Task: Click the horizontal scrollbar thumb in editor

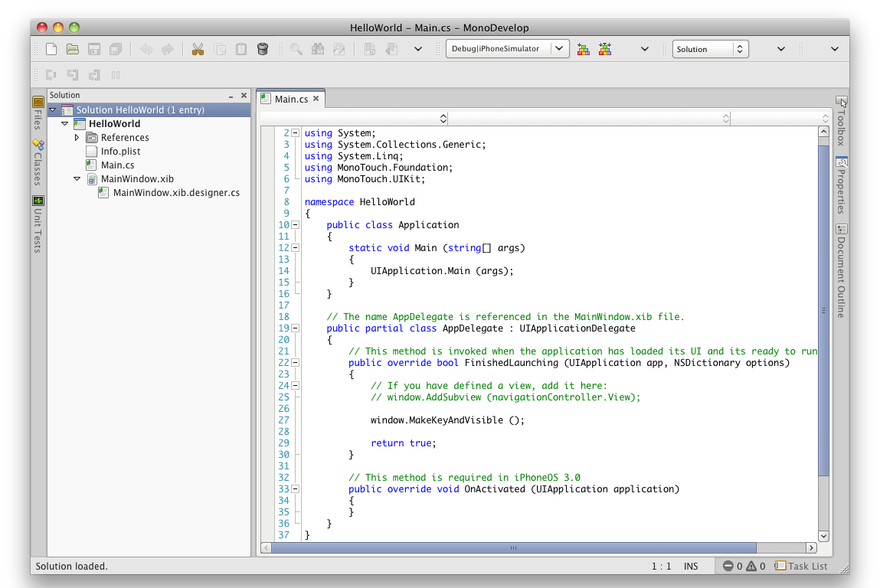Action: (x=513, y=547)
